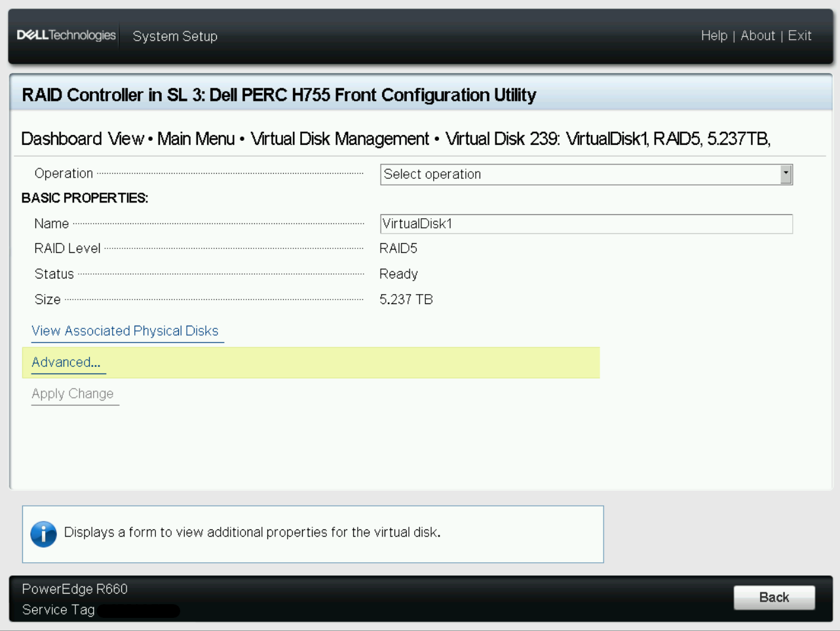Click the BASIC PROPERTIES heading
Viewport: 840px width, 631px height.
coord(85,198)
